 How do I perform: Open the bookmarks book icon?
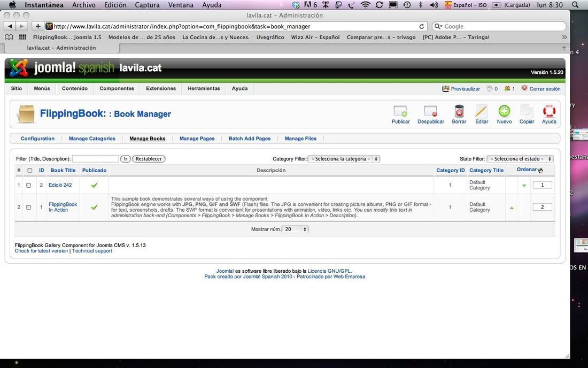tap(9, 37)
